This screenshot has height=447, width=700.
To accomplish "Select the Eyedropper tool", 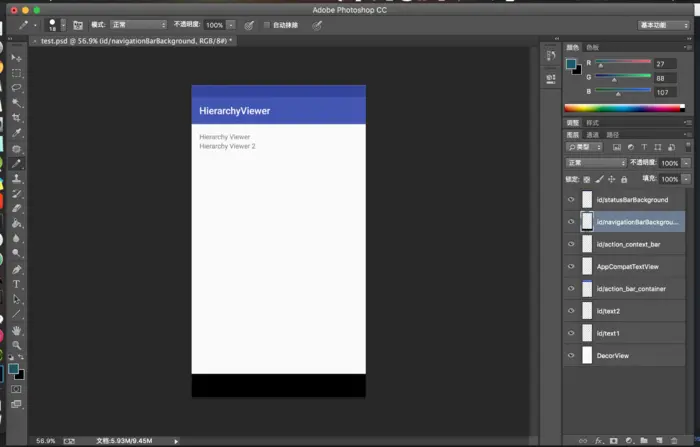I will 17,133.
